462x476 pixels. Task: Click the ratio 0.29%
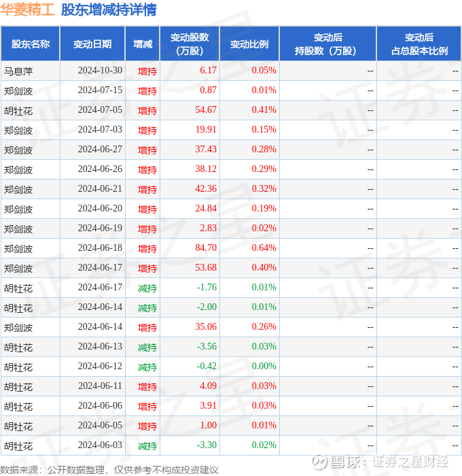(264, 169)
